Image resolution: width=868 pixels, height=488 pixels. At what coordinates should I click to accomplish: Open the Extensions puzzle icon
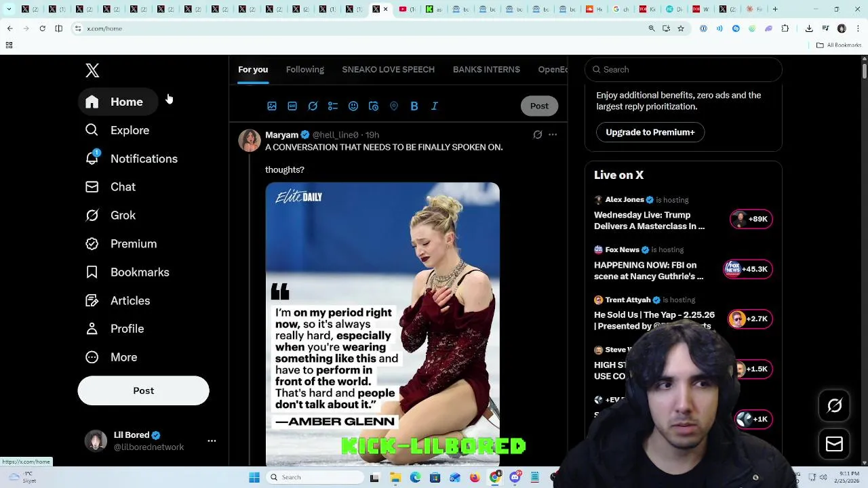785,28
